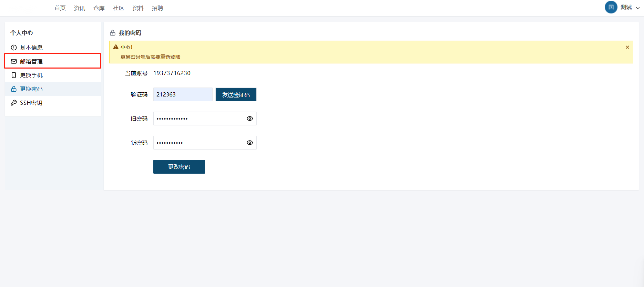Open the 首页 navigation item

pyautogui.click(x=60, y=8)
